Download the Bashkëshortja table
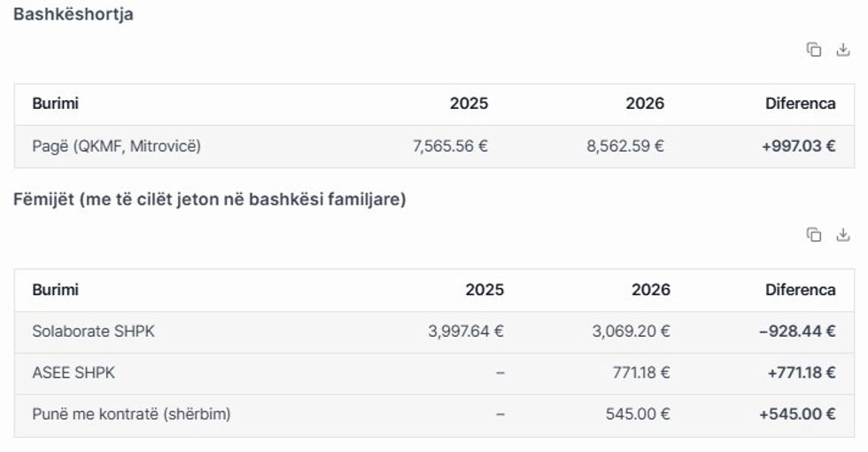This screenshot has height=452, width=868. (842, 51)
